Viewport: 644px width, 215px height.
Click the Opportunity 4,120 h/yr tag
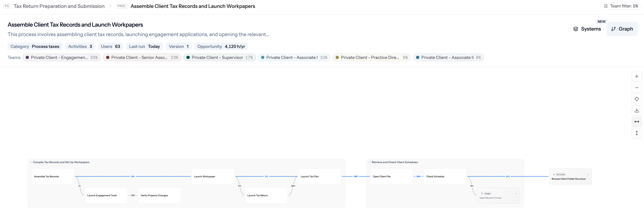221,46
